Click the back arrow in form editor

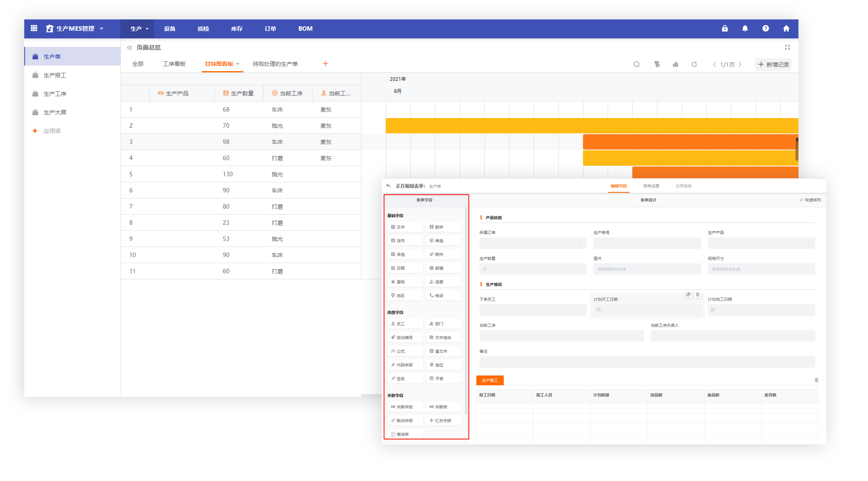[x=388, y=186]
